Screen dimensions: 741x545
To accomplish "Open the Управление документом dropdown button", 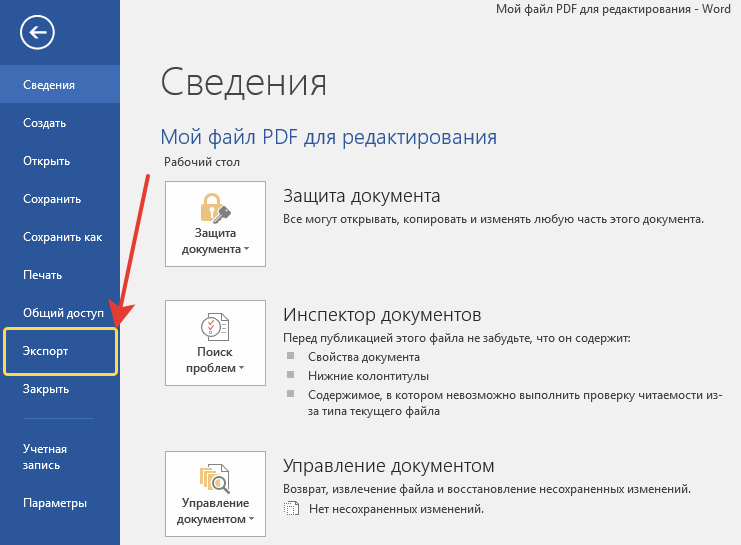I will click(215, 494).
